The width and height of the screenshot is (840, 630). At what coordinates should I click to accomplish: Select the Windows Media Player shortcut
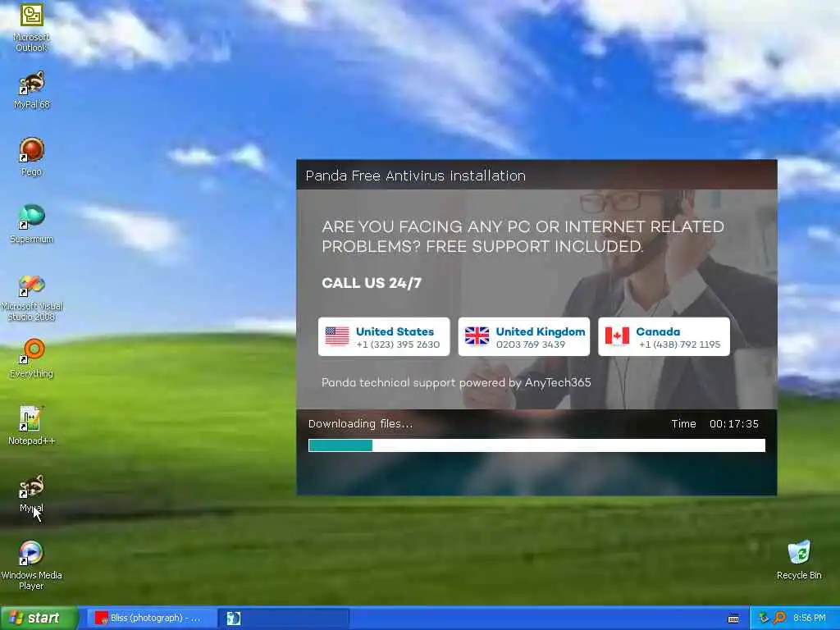32,566
